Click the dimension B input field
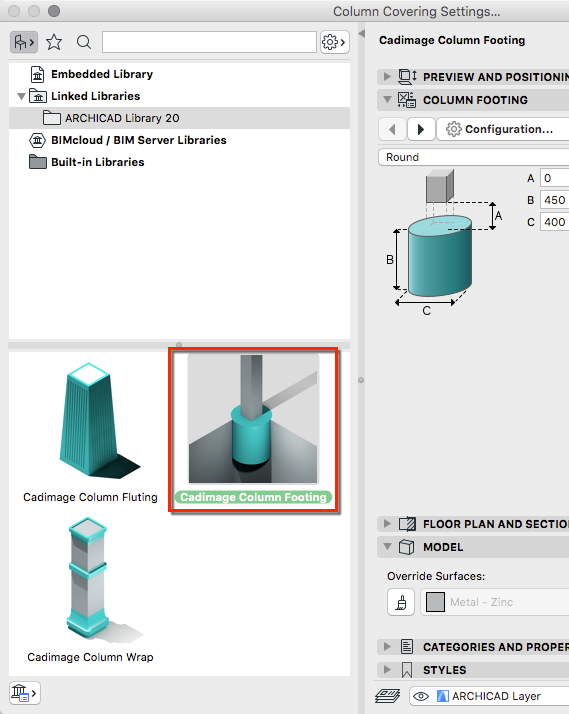 tap(554, 200)
